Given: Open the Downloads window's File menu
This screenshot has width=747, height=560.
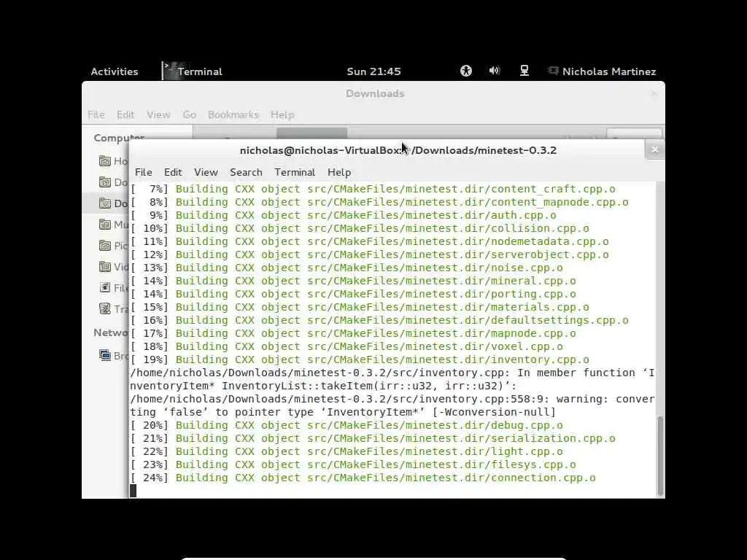Looking at the screenshot, I should (x=96, y=114).
